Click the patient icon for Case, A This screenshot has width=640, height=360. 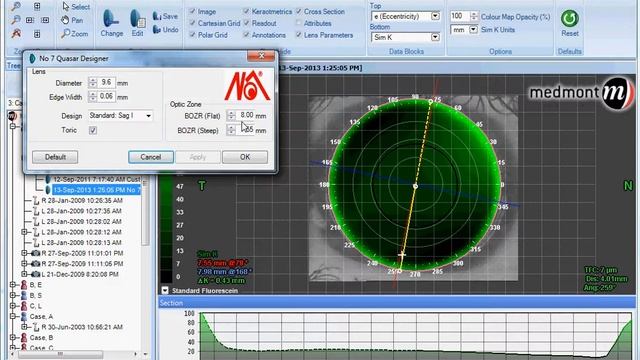tap(24, 316)
